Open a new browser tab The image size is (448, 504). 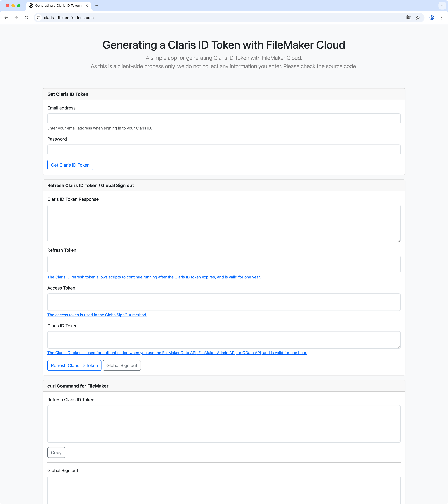[x=97, y=6]
